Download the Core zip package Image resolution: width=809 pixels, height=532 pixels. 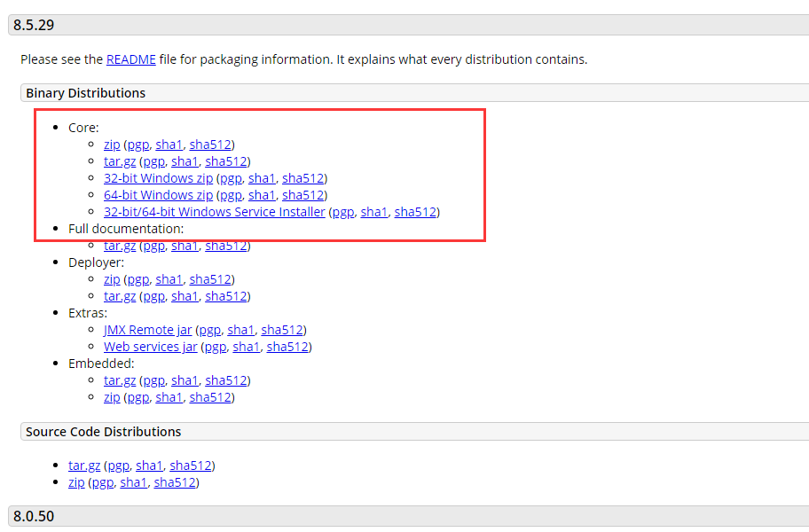112,145
